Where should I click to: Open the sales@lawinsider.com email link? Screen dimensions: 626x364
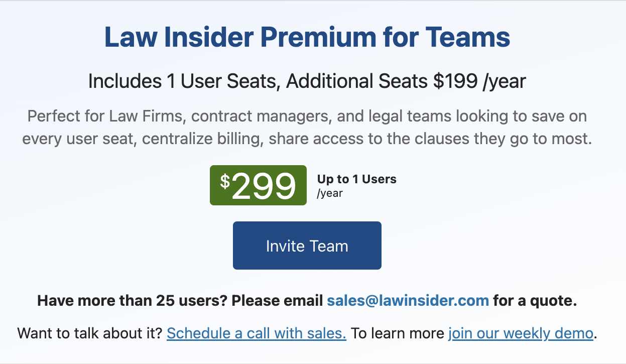click(408, 301)
